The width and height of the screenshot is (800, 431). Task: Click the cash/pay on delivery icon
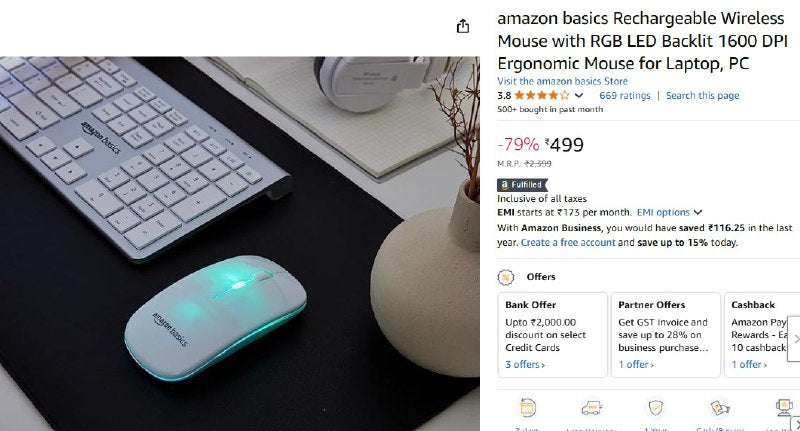pos(720,408)
